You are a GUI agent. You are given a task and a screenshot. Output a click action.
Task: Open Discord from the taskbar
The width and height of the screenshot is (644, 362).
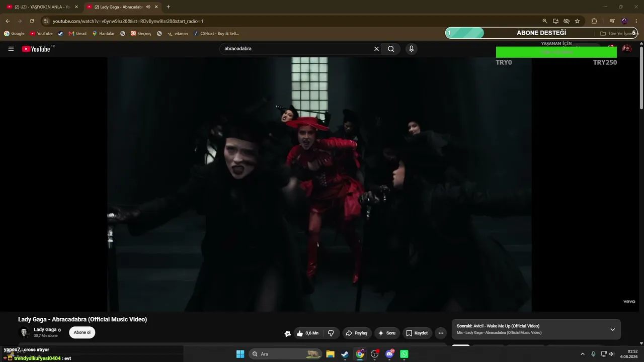tap(389, 354)
